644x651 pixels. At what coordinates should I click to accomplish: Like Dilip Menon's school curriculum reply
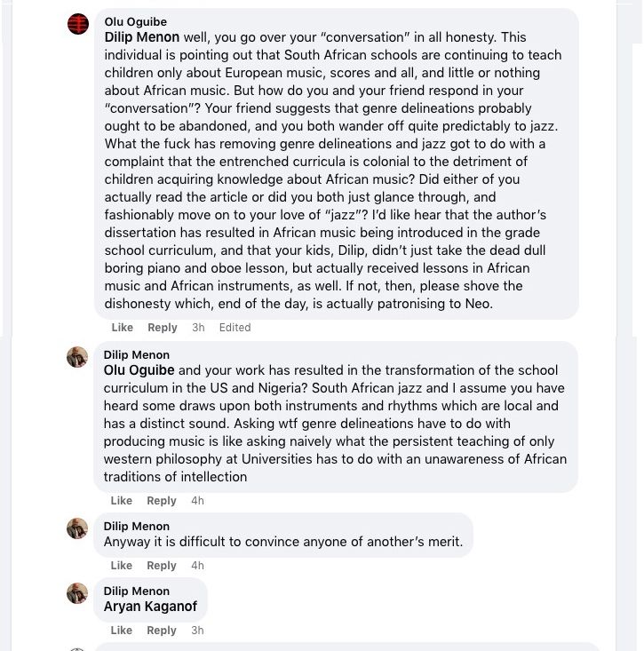[x=122, y=501]
